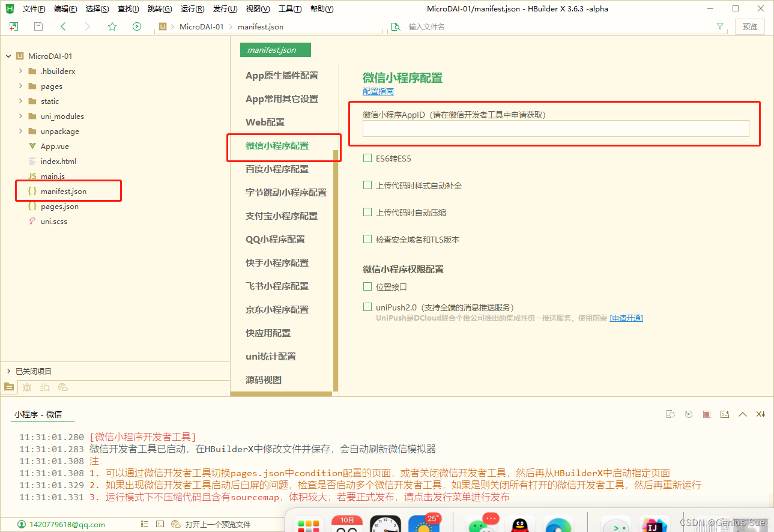Expand the .hbuilderx folder
This screenshot has width=774, height=532.
20,71
